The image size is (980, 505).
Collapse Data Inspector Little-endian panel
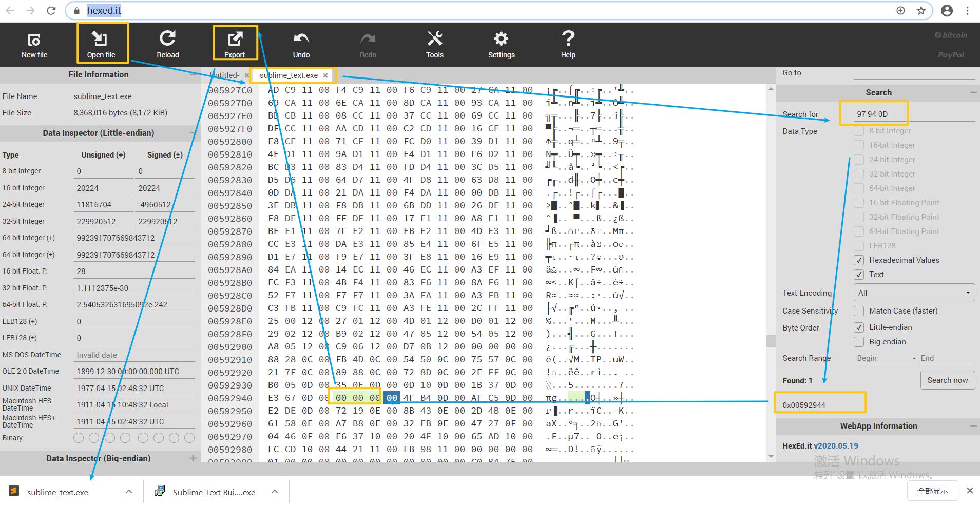click(x=193, y=133)
